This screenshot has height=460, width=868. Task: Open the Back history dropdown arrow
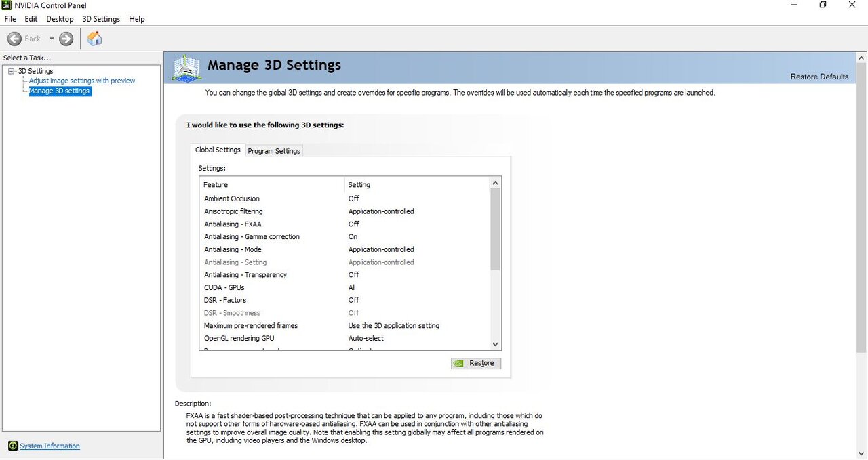click(x=52, y=39)
